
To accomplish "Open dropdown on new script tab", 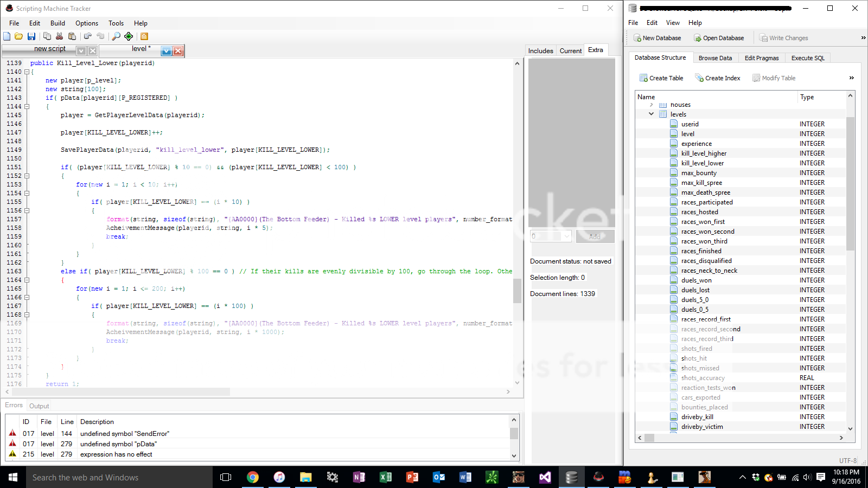I will 81,51.
